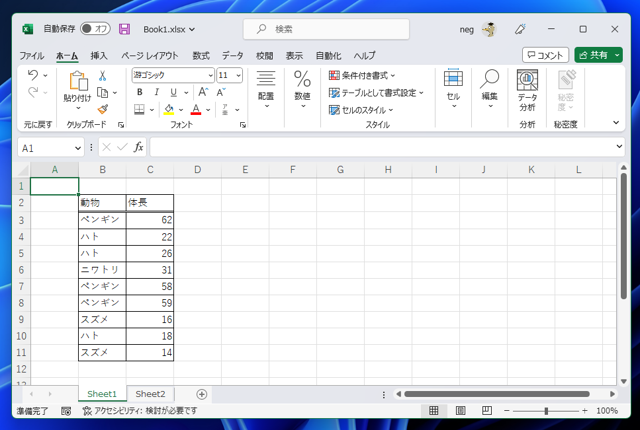Switch to the Sheet2 tab

tap(150, 394)
